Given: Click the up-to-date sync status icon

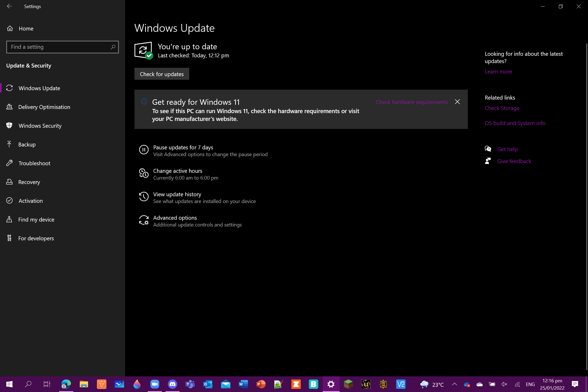Looking at the screenshot, I should pos(144,51).
